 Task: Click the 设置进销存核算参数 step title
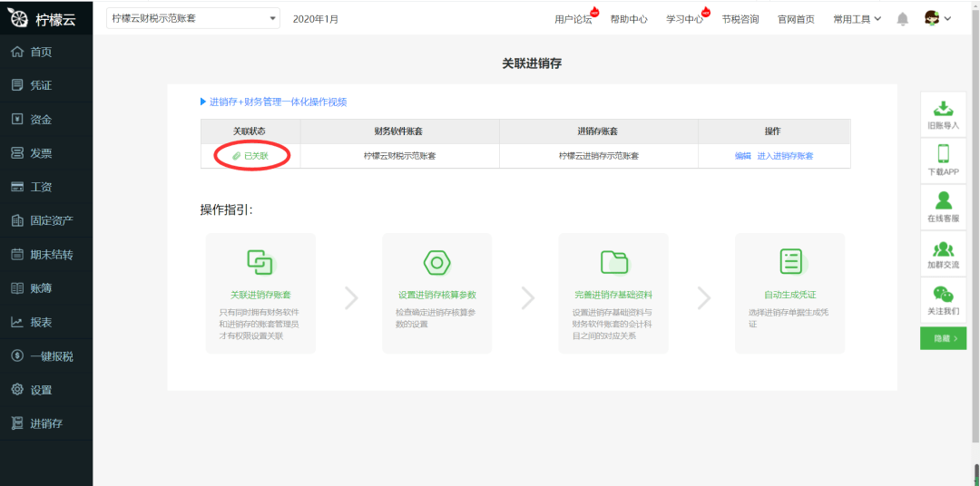[436, 295]
